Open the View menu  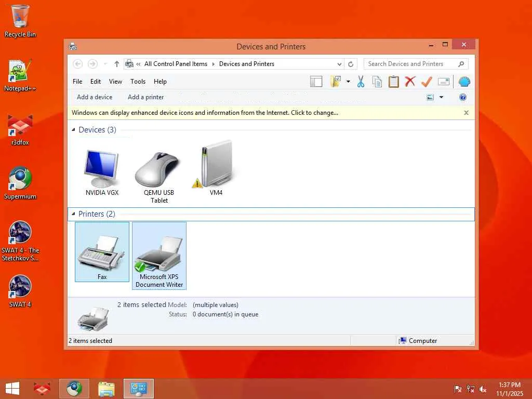tap(115, 82)
